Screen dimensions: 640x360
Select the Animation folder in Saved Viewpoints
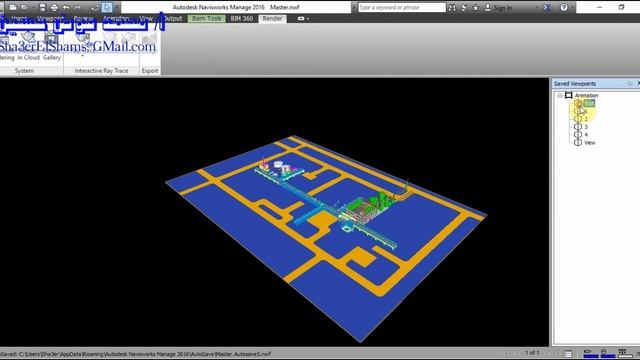coord(586,95)
